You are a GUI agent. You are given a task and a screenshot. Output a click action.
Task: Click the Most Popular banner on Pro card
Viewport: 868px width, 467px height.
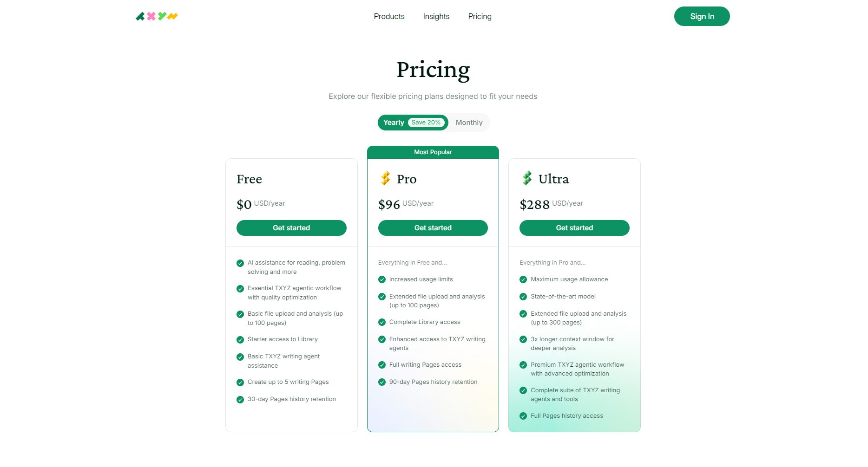click(x=433, y=152)
